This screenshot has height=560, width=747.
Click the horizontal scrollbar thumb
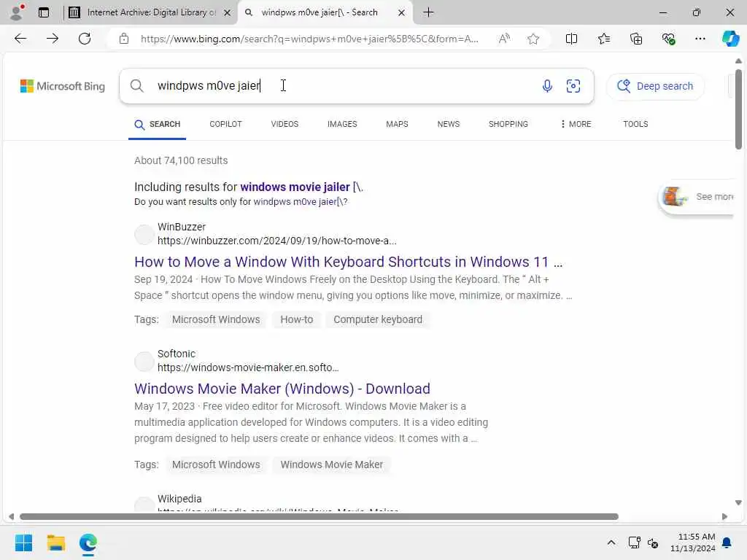319,517
